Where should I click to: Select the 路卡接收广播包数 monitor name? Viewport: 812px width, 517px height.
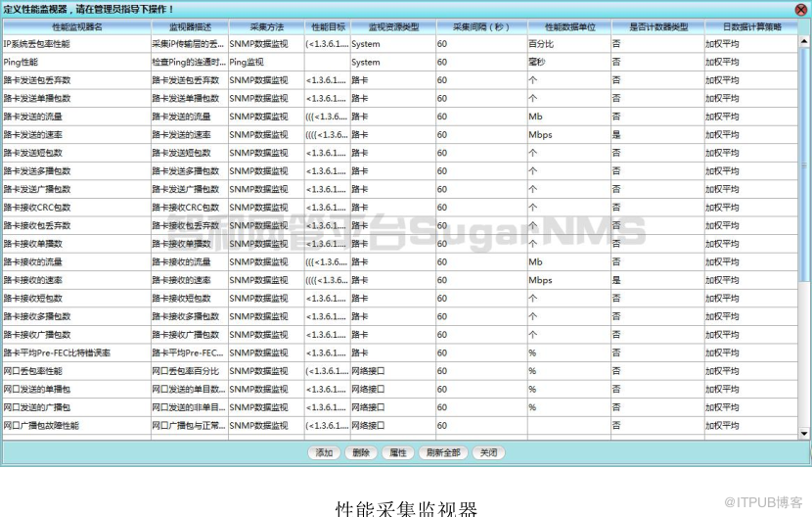[x=37, y=335]
